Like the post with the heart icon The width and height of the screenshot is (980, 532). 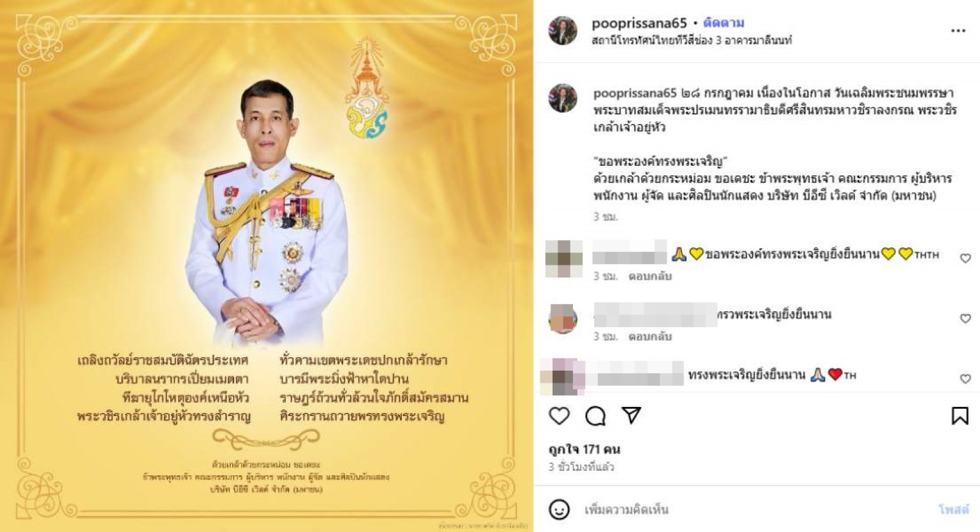click(x=559, y=416)
